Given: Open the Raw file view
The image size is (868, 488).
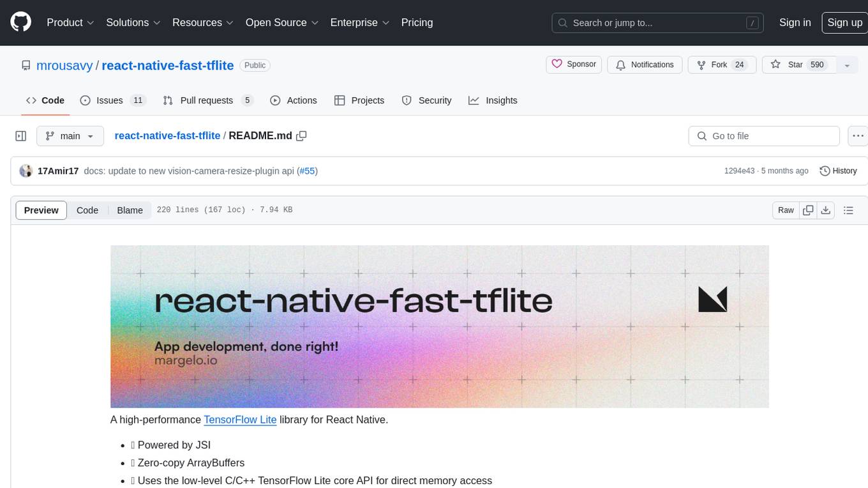Looking at the screenshot, I should point(786,210).
